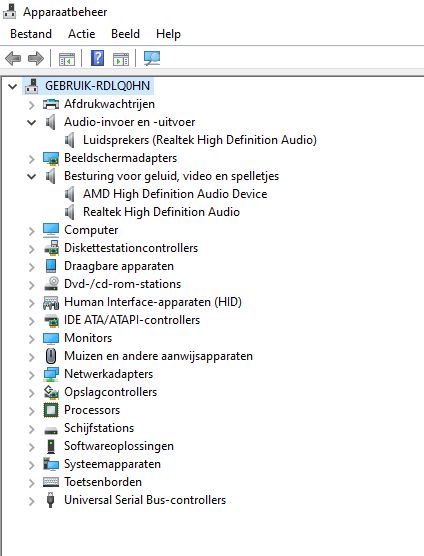The image size is (424, 556).
Task: Click the computer icon of GEBRUIK-RDLQ0HN
Action: pyautogui.click(x=32, y=86)
